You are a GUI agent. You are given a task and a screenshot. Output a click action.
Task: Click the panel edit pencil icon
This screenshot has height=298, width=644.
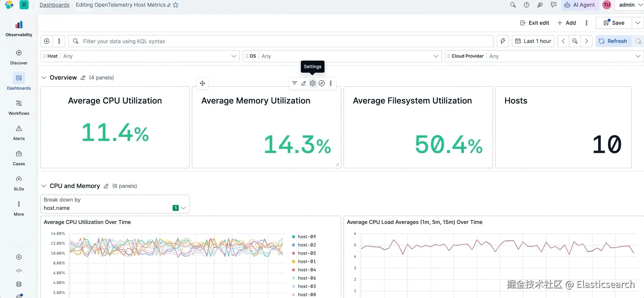pyautogui.click(x=304, y=83)
